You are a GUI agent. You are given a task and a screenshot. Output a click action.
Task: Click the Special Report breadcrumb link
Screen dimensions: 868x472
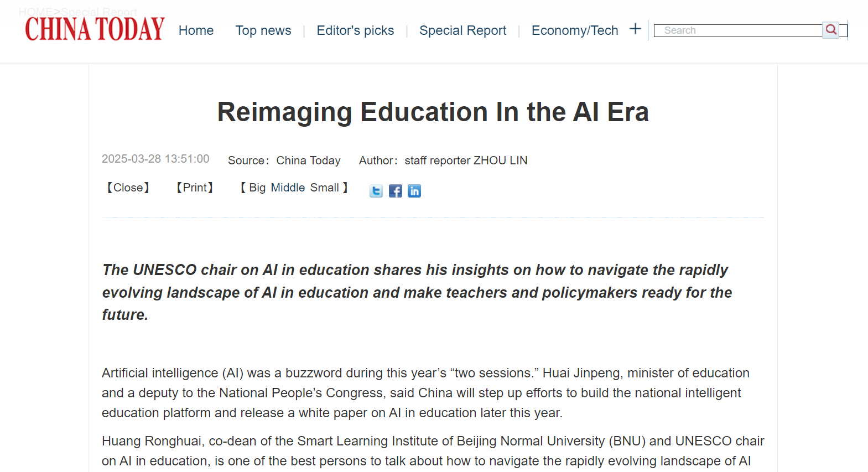click(99, 12)
